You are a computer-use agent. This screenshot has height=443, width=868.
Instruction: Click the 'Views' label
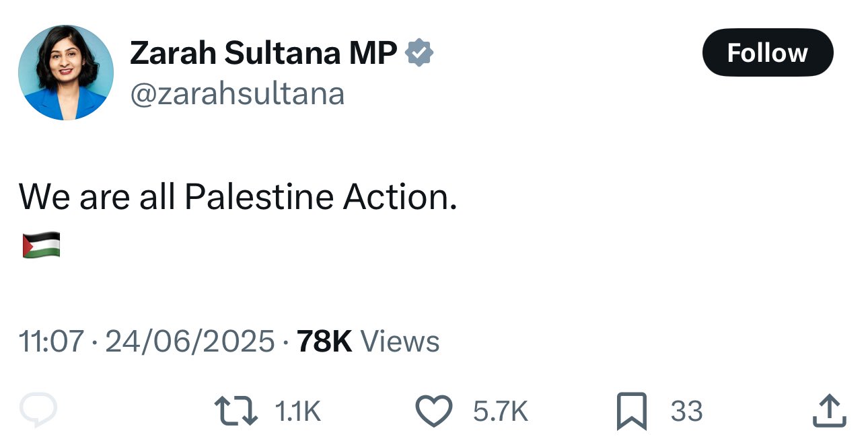pos(400,341)
